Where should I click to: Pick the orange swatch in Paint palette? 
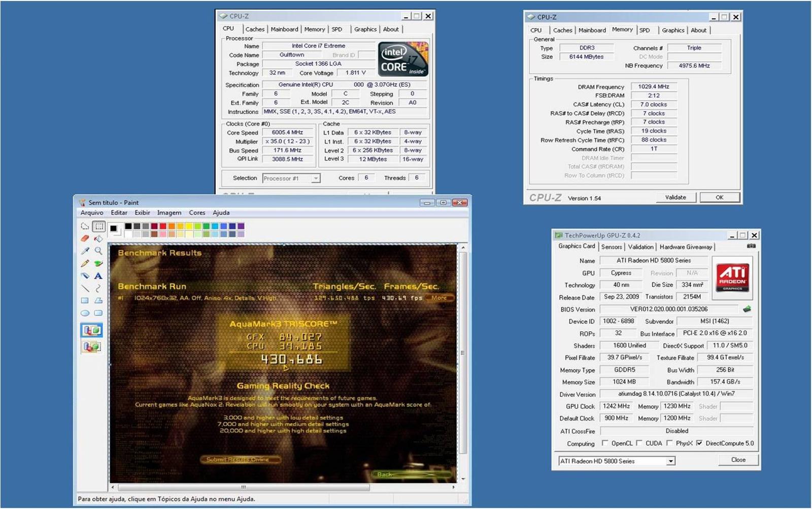172,226
